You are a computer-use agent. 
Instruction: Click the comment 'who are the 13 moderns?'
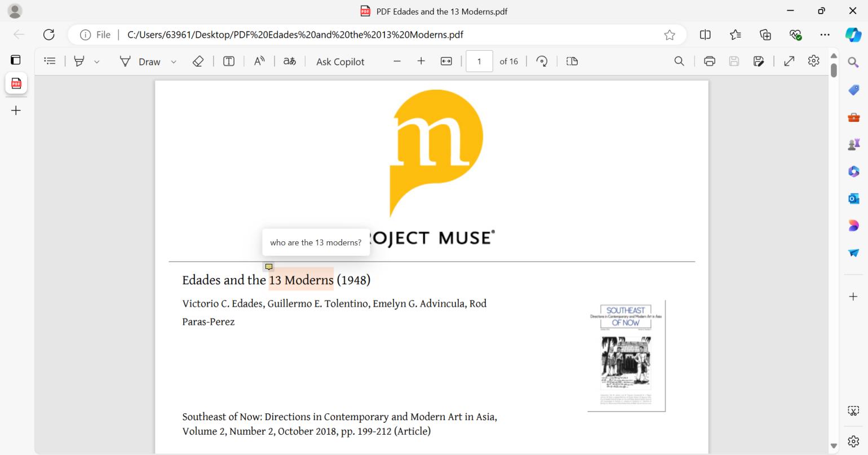pyautogui.click(x=316, y=242)
